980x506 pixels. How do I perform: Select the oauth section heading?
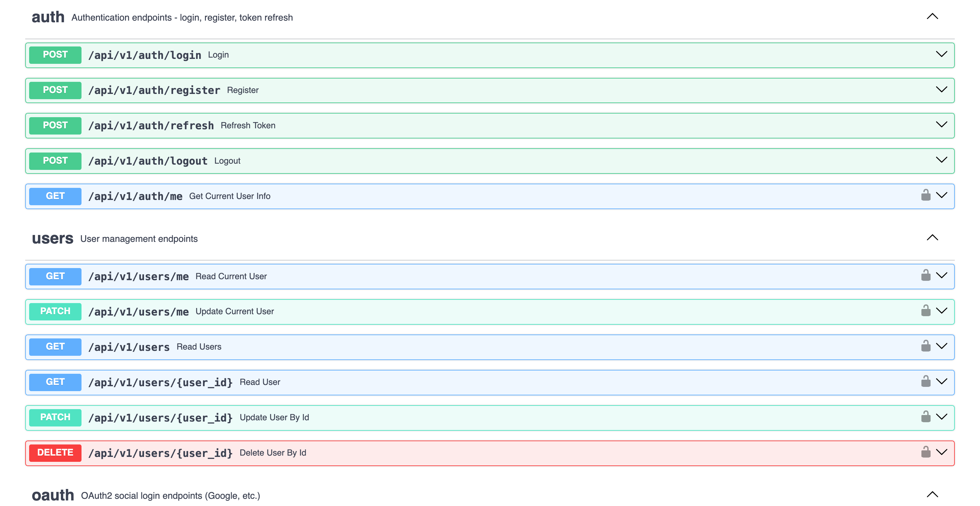point(52,495)
